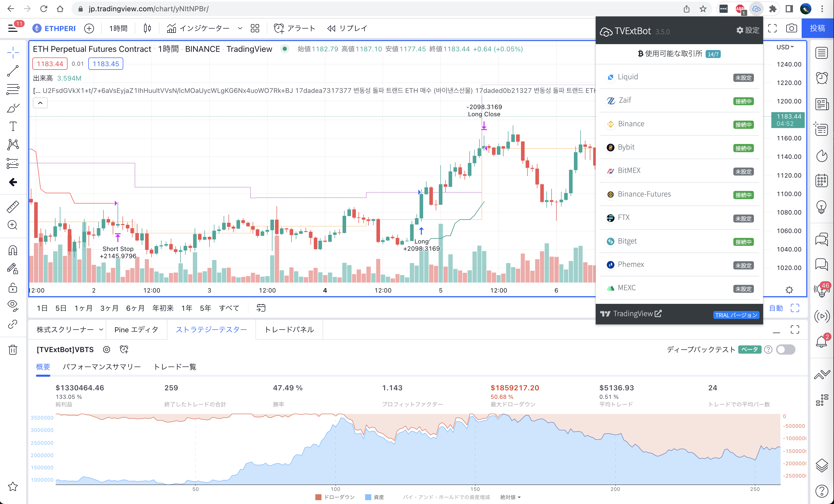Expand the favorite indicators dropdown arrow

(240, 28)
